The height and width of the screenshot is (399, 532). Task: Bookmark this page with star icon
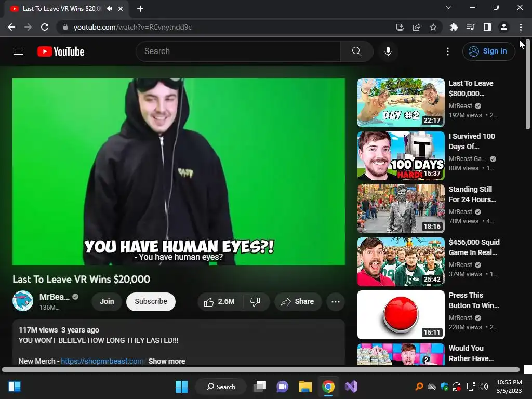click(433, 27)
